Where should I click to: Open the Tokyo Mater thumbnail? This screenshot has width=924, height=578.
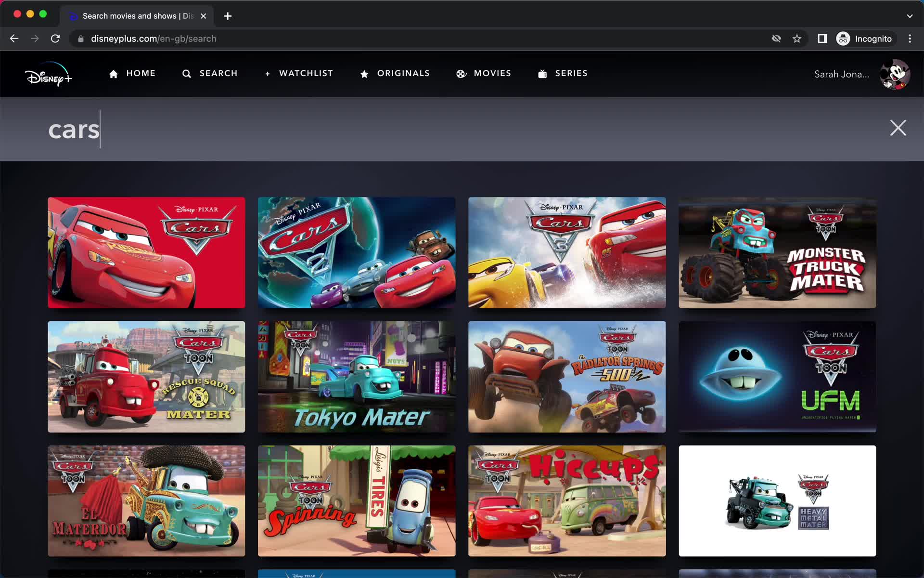click(x=357, y=377)
